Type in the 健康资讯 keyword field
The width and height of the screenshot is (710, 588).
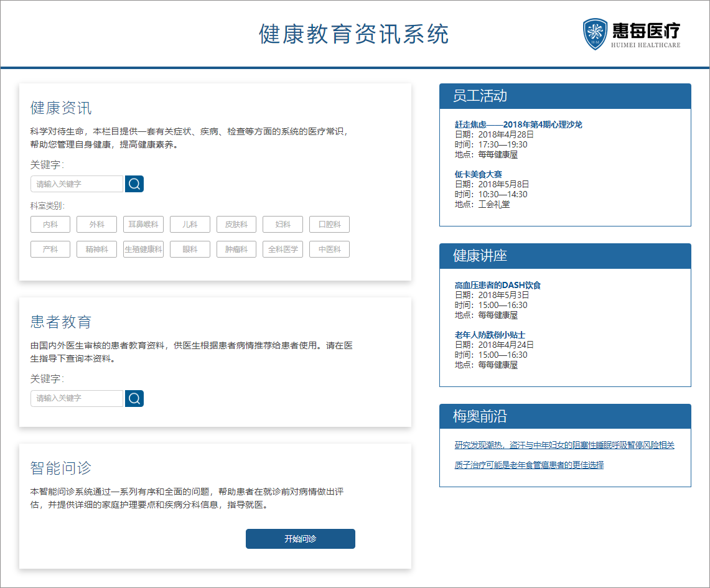click(77, 184)
